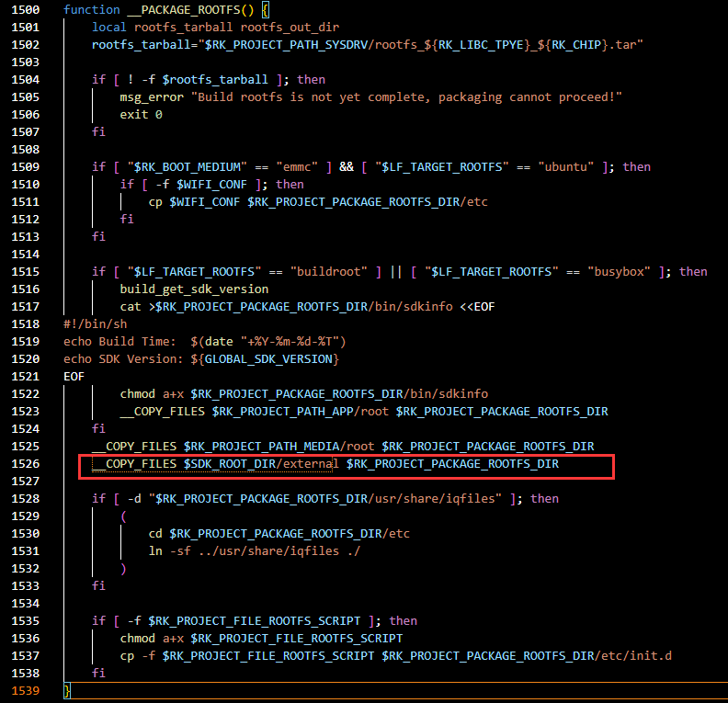Click the 'function' keyword on line 1500
Screen dimensions: 728x703
click(x=92, y=10)
